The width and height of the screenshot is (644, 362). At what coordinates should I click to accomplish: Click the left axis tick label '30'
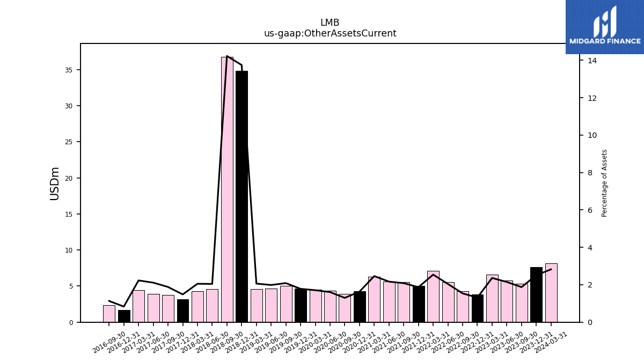69,106
